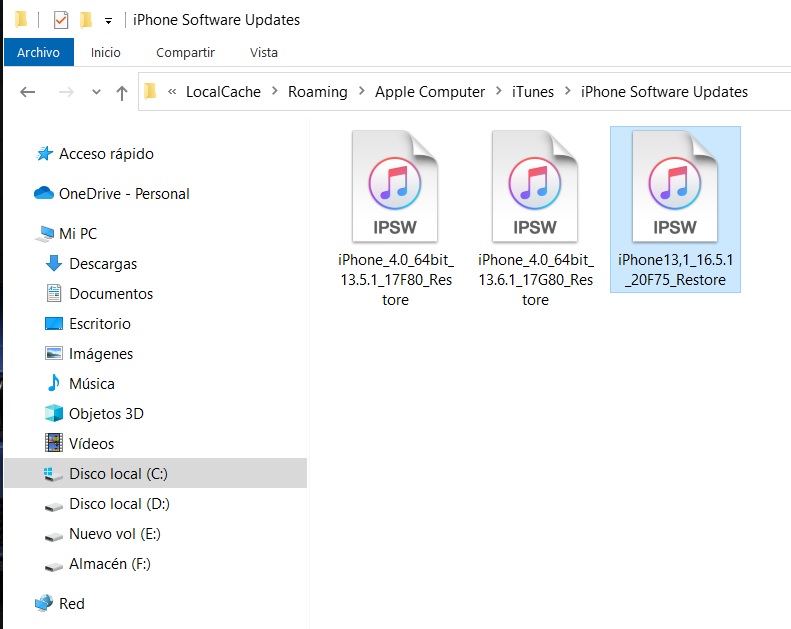Click the new folder icon in quick access toolbar
This screenshot has width=791, height=629.
point(86,20)
